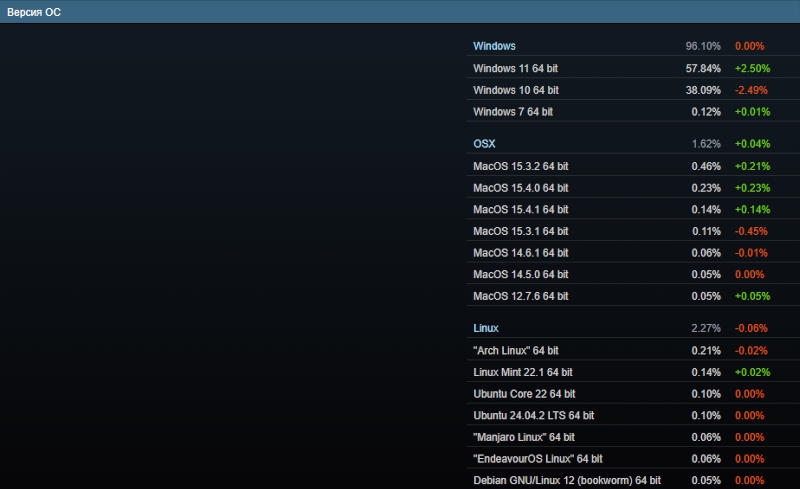
Task: Select the "Manjaro Linux" 64 bit row
Action: click(x=524, y=437)
